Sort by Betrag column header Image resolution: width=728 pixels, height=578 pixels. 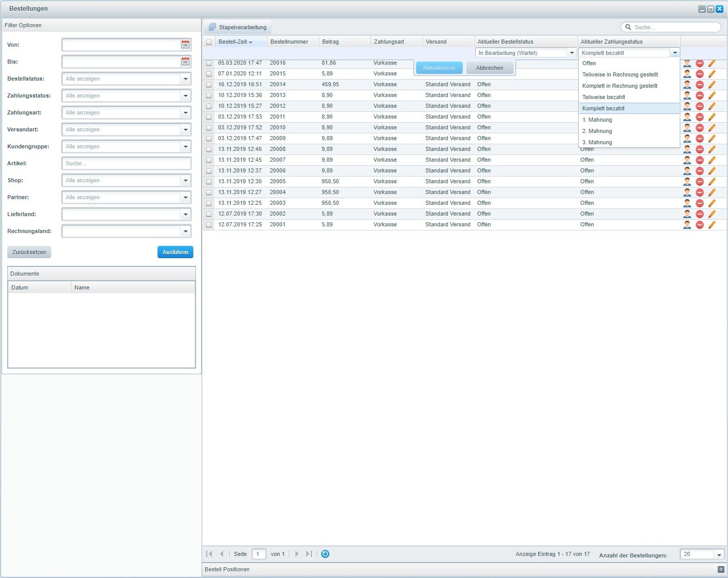344,42
